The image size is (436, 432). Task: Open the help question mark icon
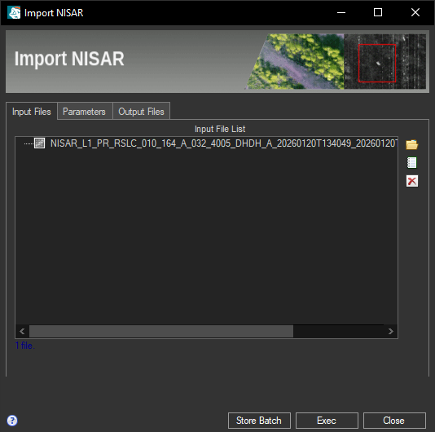12,420
